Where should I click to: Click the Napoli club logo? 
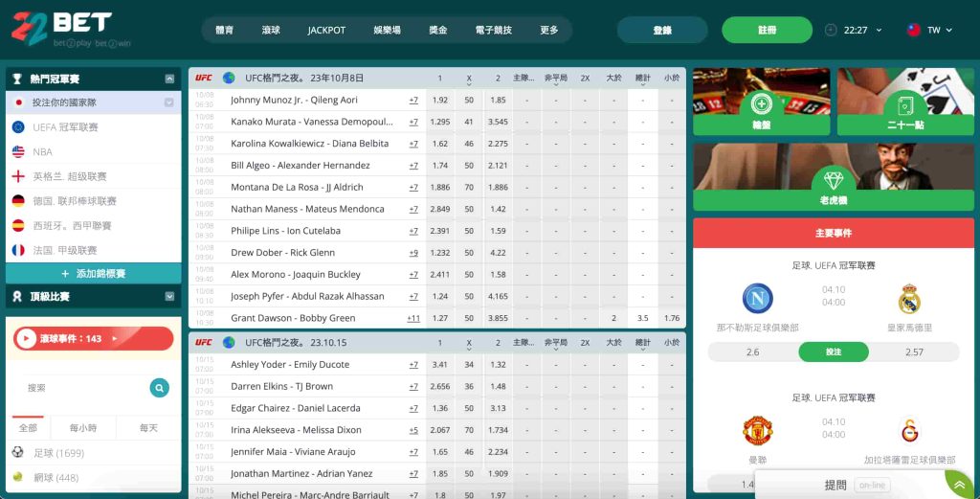758,298
